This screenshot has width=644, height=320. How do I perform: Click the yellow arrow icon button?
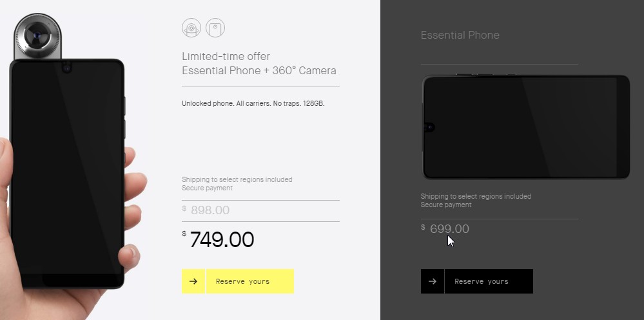coord(193,281)
